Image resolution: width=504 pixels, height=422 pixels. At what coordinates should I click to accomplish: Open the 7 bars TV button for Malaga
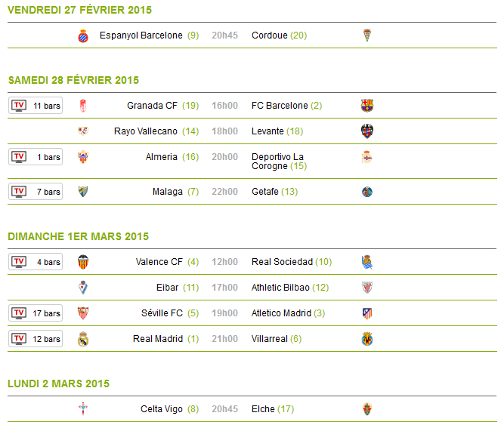pyautogui.click(x=36, y=192)
